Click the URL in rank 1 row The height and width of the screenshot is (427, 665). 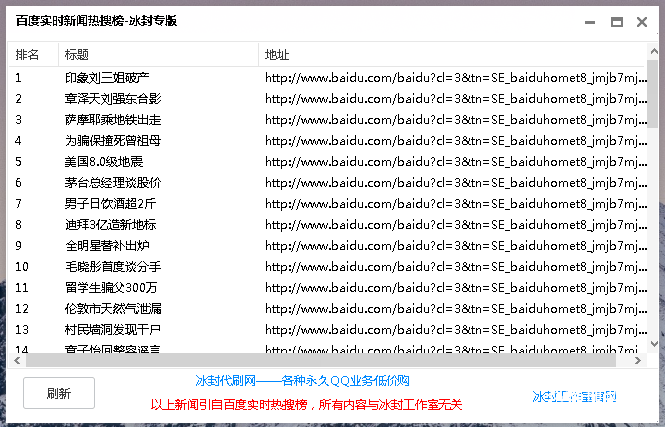[x=456, y=78]
